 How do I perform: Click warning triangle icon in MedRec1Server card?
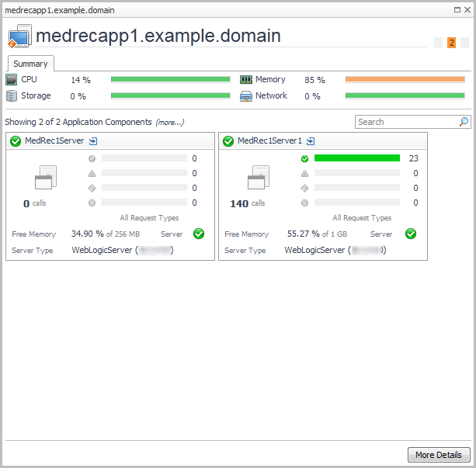(92, 173)
